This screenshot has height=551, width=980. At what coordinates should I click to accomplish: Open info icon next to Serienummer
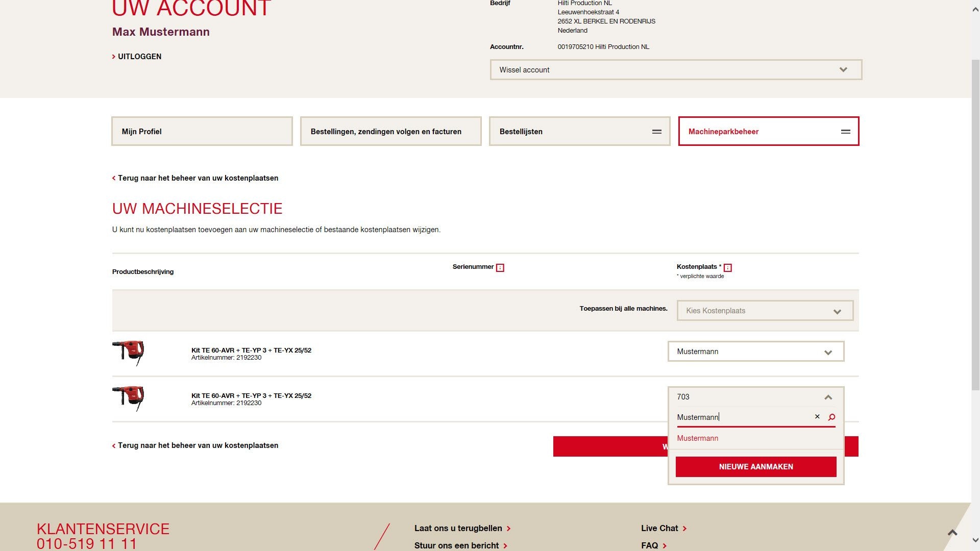[500, 268]
